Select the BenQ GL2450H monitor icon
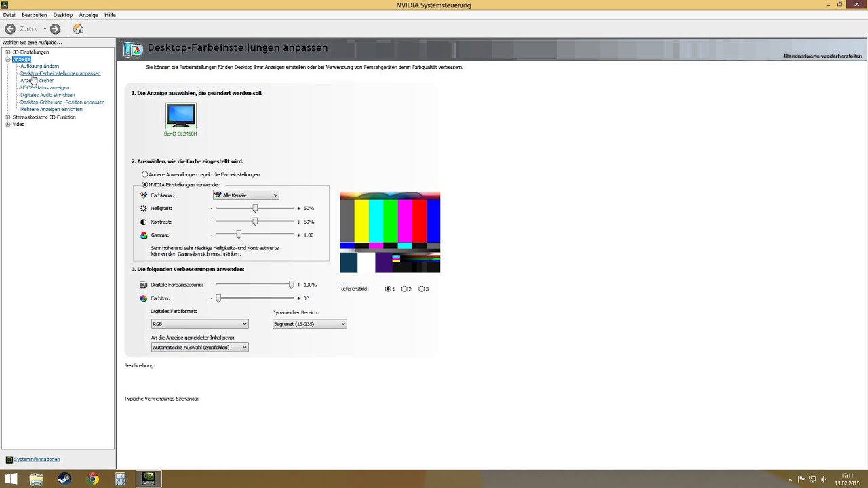868x488 pixels. tap(180, 116)
